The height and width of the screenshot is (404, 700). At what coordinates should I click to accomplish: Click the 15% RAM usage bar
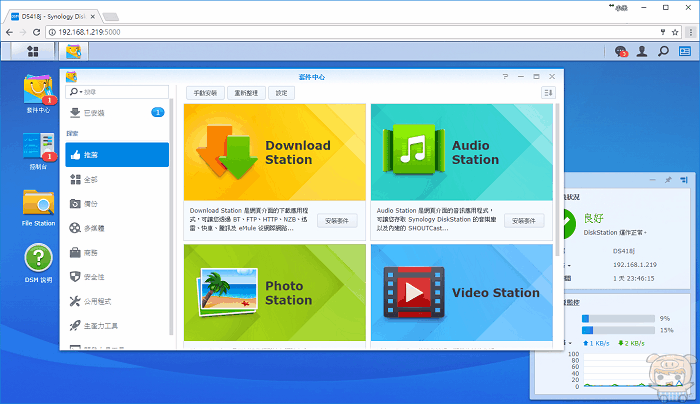pos(618,330)
